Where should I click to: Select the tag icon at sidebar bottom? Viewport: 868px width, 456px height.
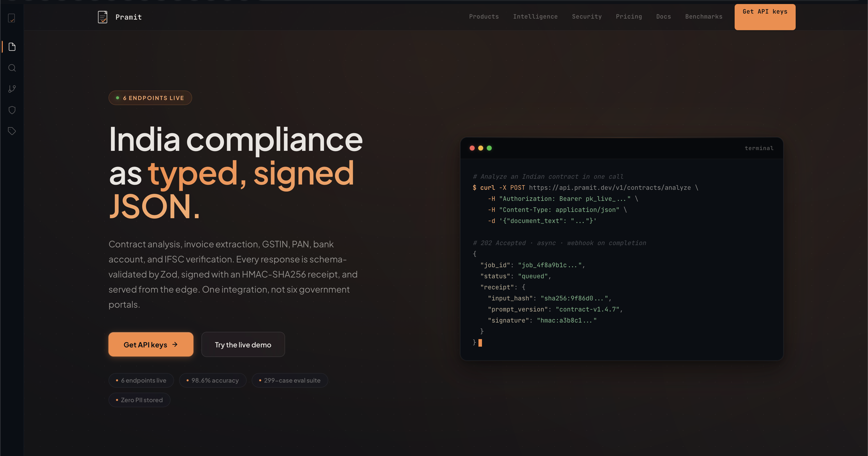[x=12, y=131]
